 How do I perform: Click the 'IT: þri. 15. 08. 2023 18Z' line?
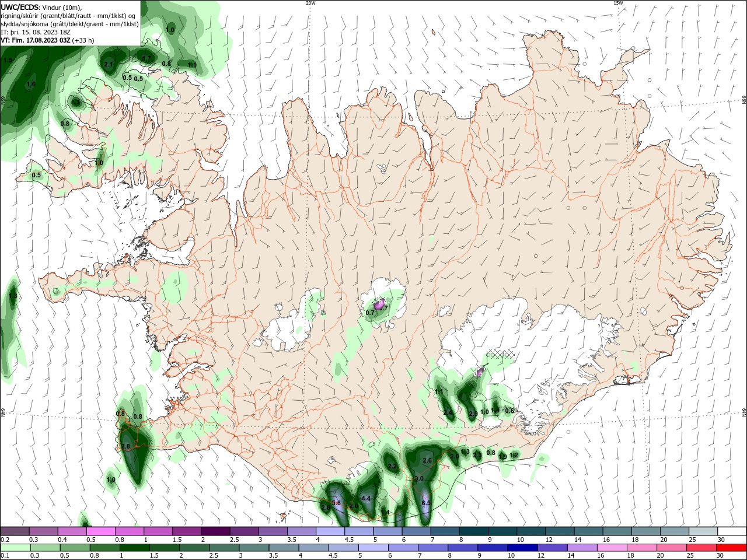tap(35, 32)
